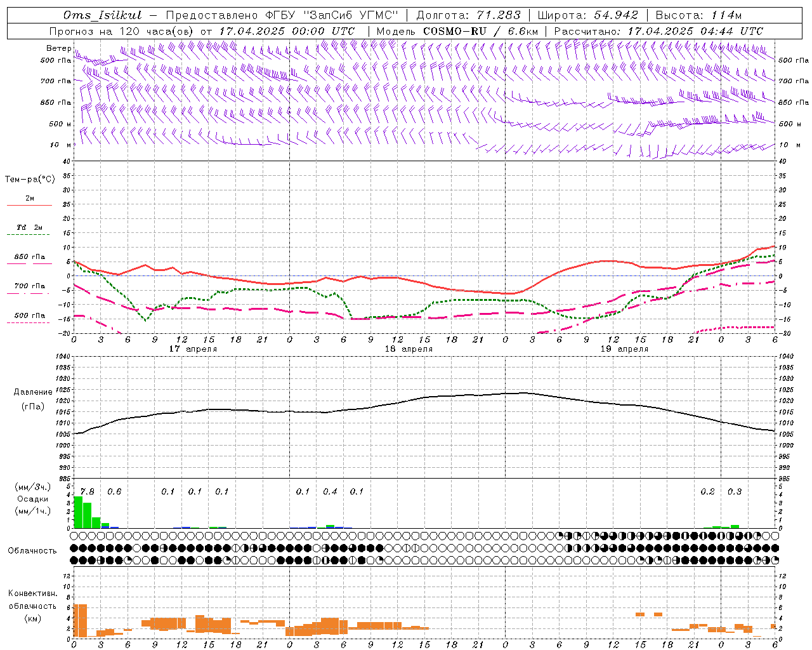Select the 7.8 precipitation amount
This screenshot has height=650, width=812.
click(87, 491)
